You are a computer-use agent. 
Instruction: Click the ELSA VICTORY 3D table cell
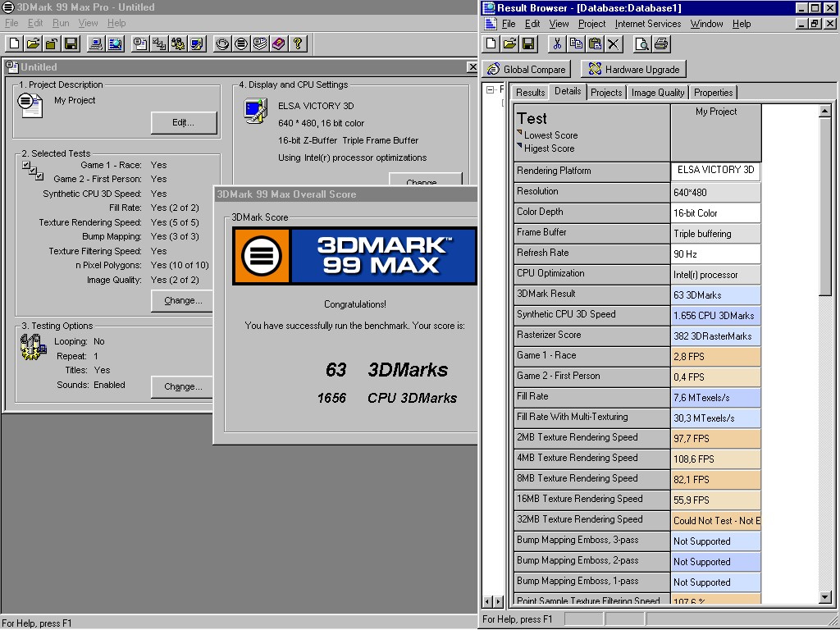coord(715,171)
